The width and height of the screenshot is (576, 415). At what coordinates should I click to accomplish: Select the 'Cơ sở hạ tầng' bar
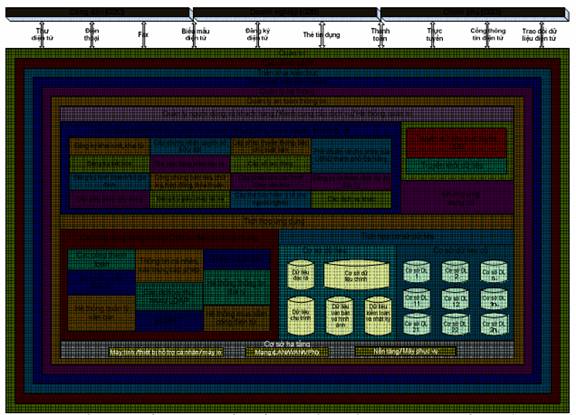(287, 349)
